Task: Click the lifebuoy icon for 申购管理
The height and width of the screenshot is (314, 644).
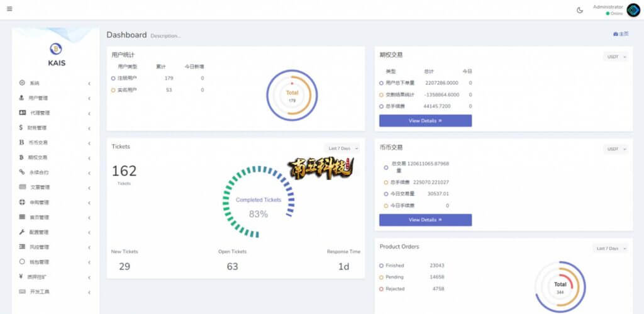Action: 22,202
